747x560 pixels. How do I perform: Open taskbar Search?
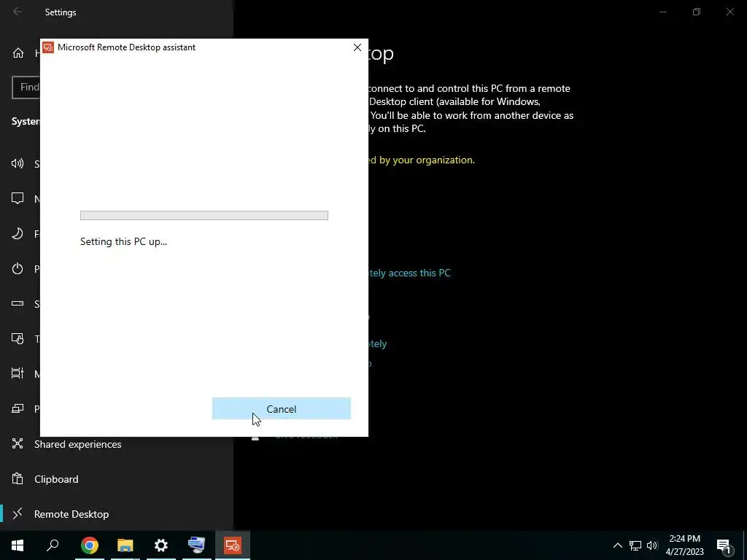pyautogui.click(x=53, y=545)
